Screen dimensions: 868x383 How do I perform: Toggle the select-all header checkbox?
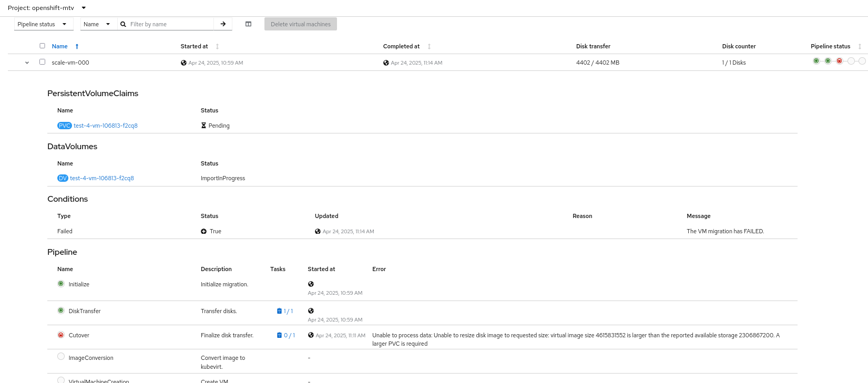pyautogui.click(x=43, y=46)
